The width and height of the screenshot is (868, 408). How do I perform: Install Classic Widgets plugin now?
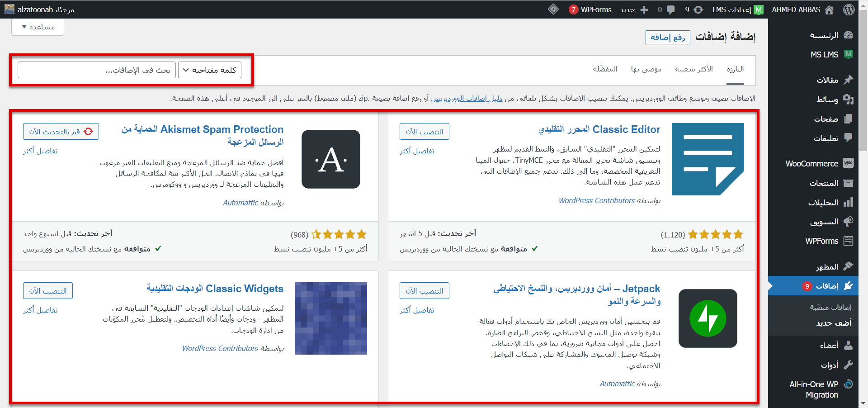pyautogui.click(x=48, y=291)
